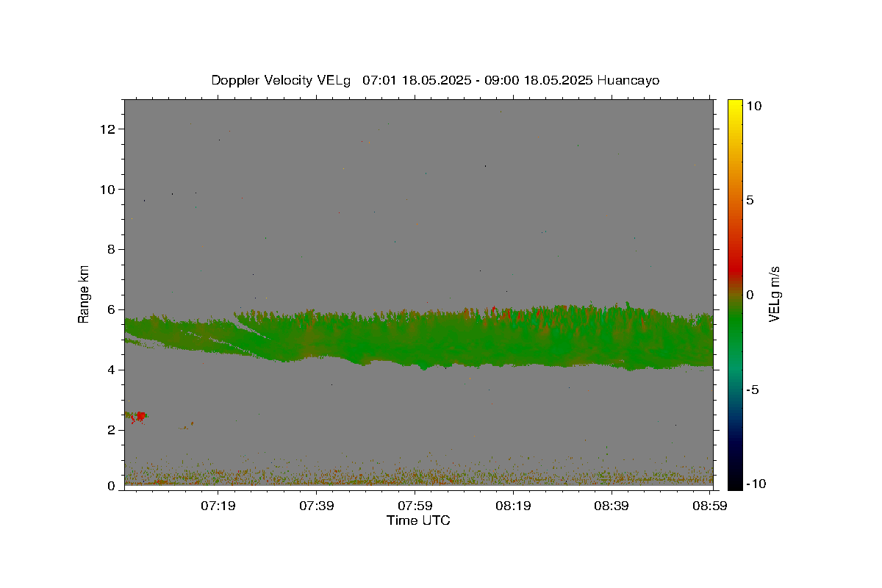
Task: Click the 08:19 time axis label
Action: 513,506
